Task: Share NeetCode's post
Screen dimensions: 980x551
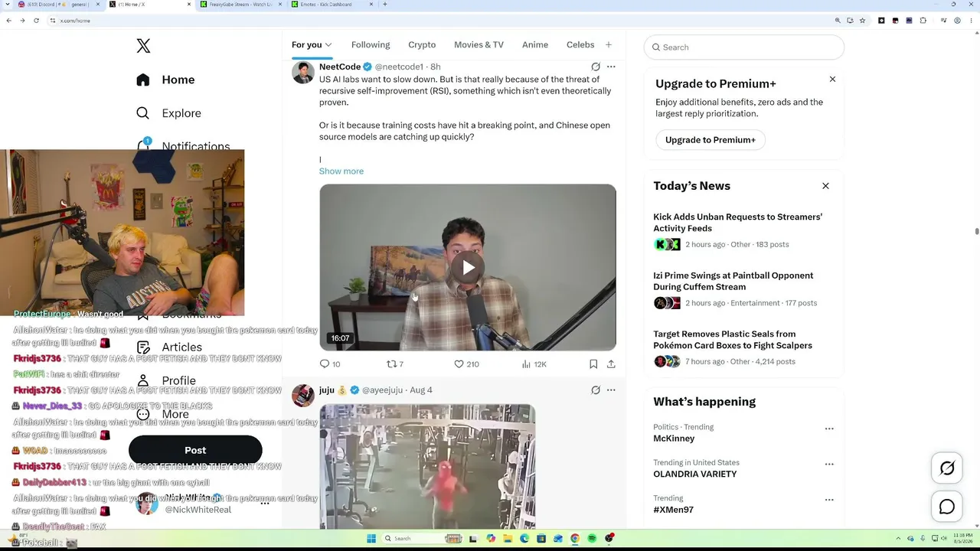Action: (x=611, y=364)
